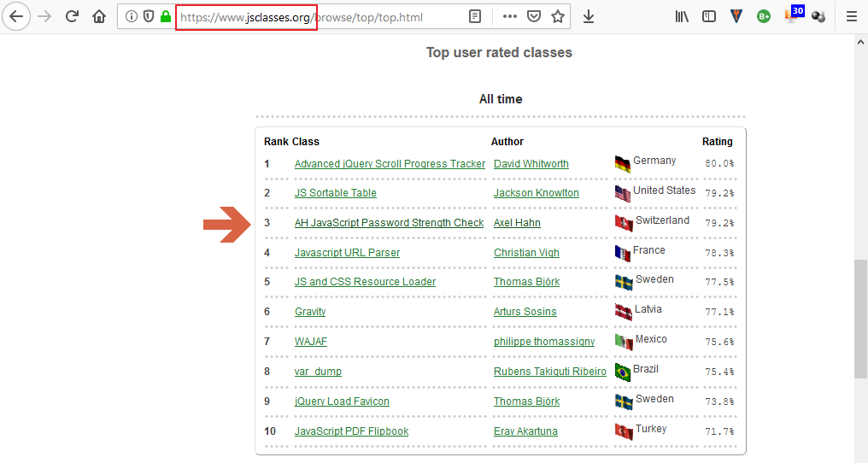Open tracking protection shield icon
Viewport: 868px width, 463px height.
[x=149, y=16]
